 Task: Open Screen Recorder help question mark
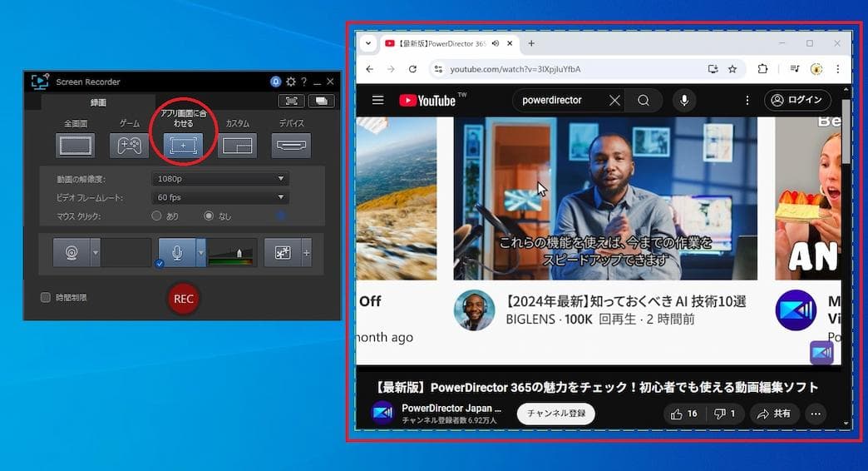tap(304, 82)
